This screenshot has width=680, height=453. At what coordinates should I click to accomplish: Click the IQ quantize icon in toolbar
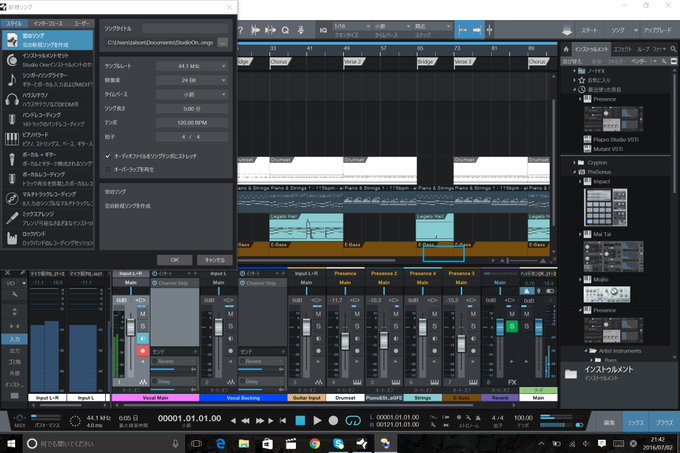click(323, 30)
